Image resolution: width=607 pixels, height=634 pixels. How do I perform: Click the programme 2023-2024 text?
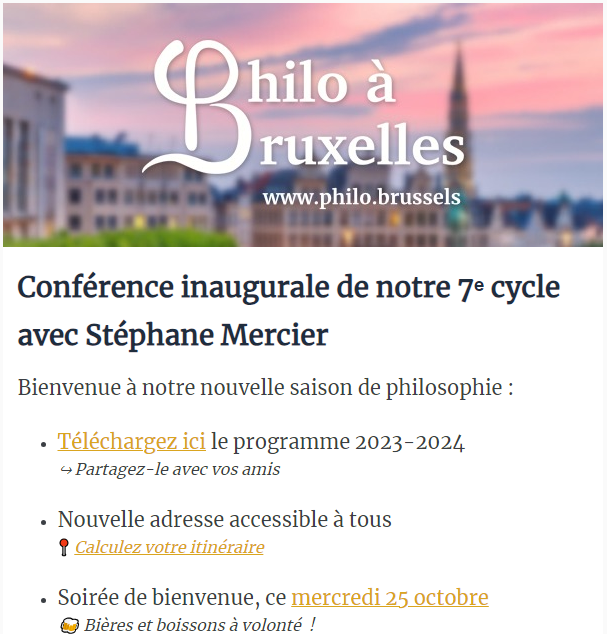click(338, 442)
